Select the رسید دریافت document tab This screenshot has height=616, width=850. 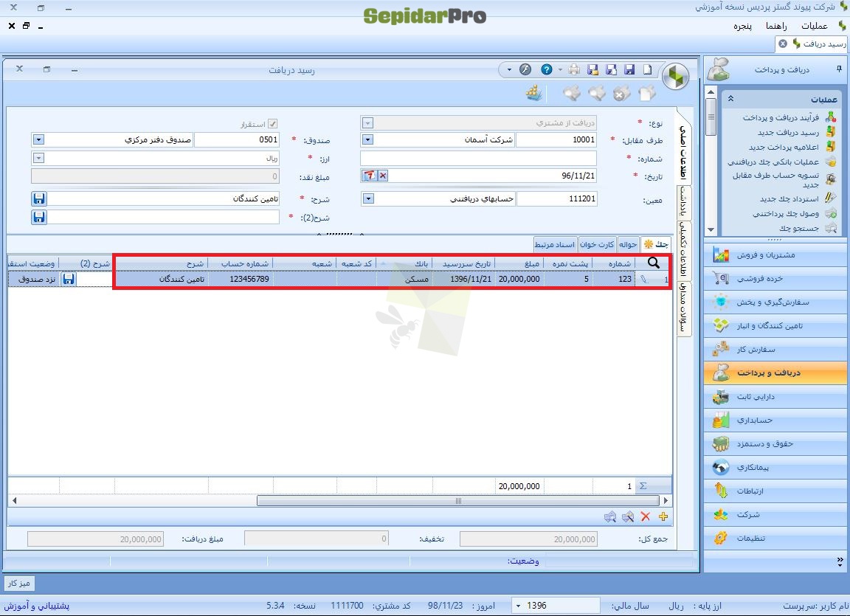(812, 44)
